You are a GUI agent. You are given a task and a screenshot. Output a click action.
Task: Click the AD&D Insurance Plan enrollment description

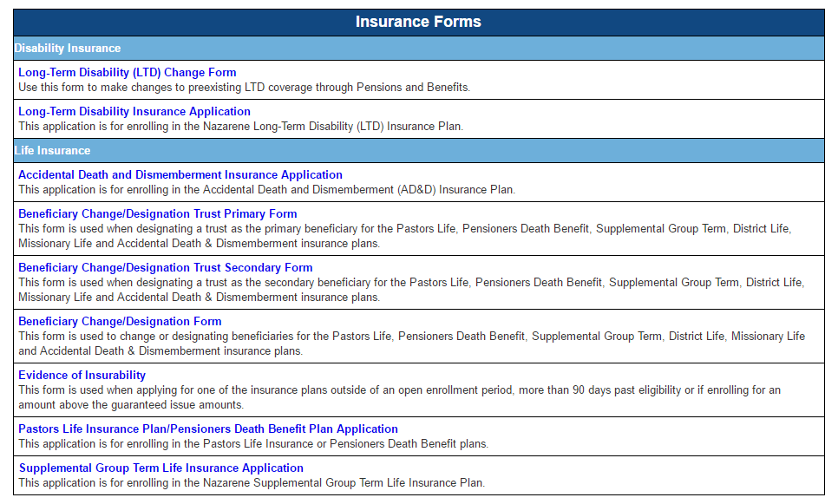[266, 190]
